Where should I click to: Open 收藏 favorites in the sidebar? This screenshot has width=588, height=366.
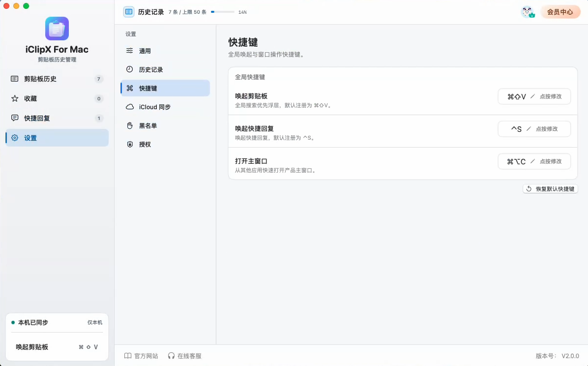click(x=57, y=98)
